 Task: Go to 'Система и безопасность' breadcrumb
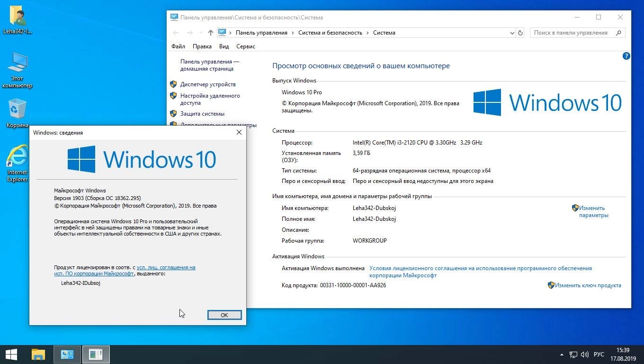pos(330,33)
